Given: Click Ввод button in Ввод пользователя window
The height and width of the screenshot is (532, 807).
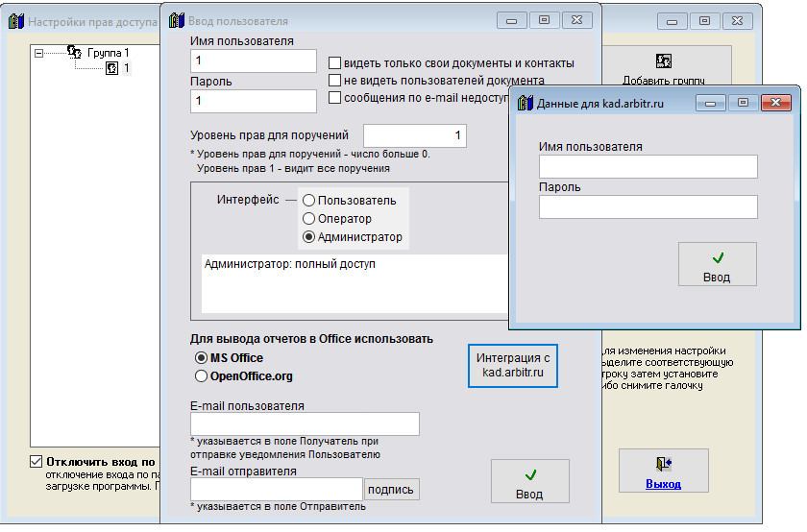Looking at the screenshot, I should coord(530,481).
